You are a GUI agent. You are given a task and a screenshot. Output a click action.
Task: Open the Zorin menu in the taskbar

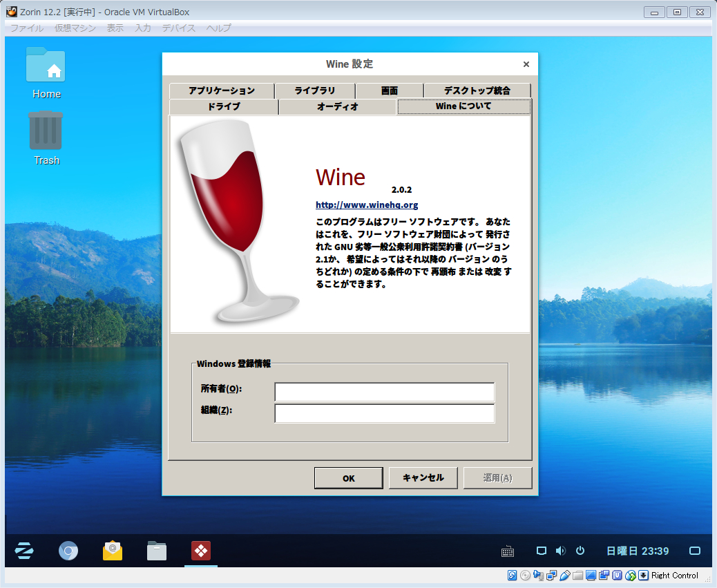[x=24, y=551]
